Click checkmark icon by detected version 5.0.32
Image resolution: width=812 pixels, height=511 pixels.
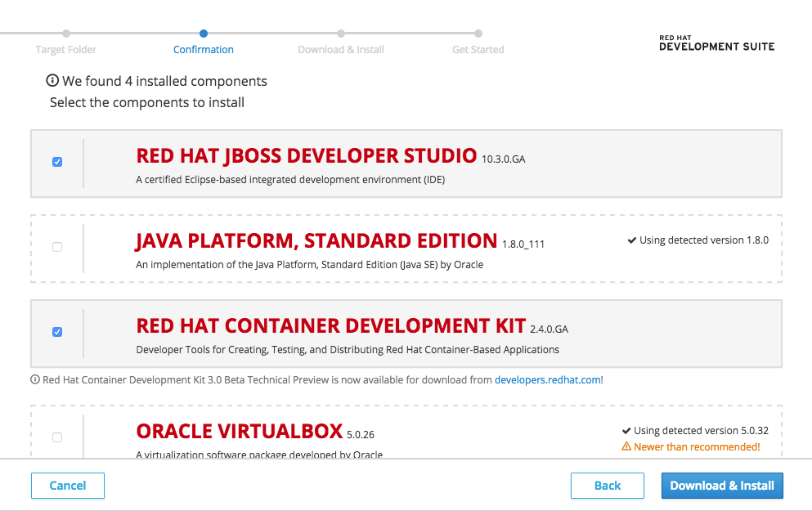tap(626, 431)
